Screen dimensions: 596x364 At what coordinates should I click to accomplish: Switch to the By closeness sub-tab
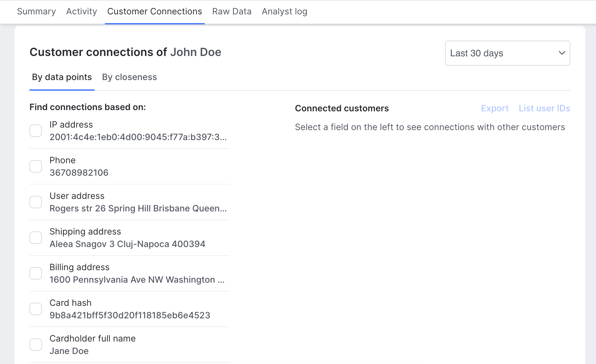(x=130, y=77)
